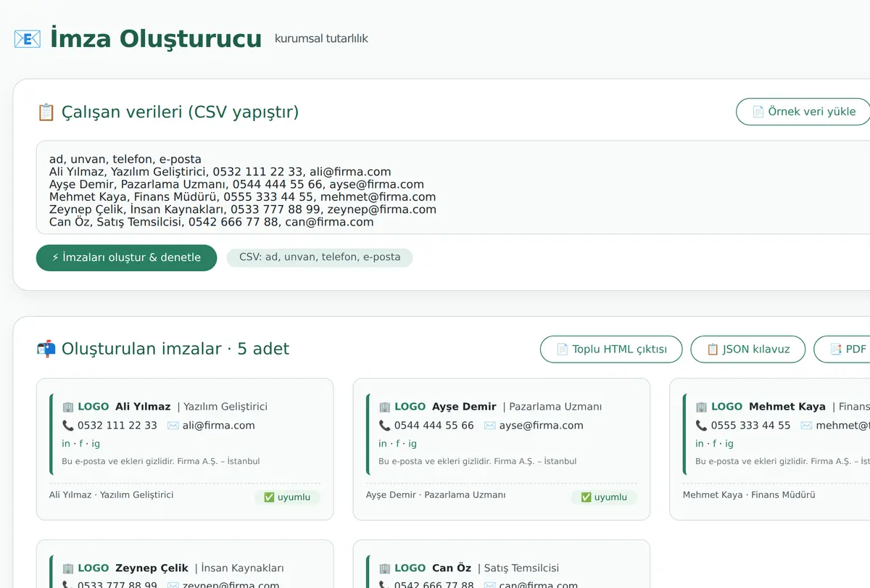Click the uyumlu badge on Ali Yılmaz card
Viewport: 870px width, 588px height.
(x=287, y=497)
